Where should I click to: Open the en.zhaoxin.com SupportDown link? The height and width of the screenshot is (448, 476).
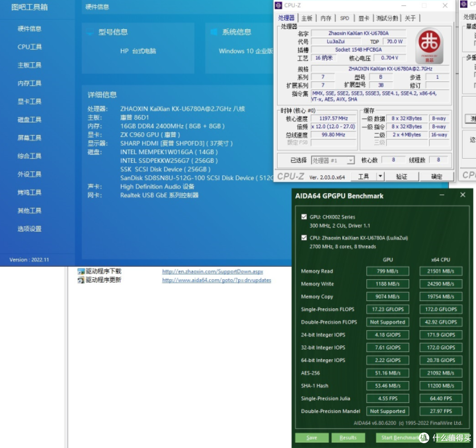point(212,271)
